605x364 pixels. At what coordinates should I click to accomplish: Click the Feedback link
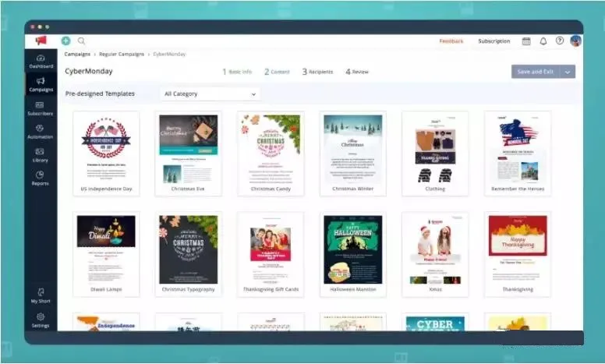coord(451,41)
